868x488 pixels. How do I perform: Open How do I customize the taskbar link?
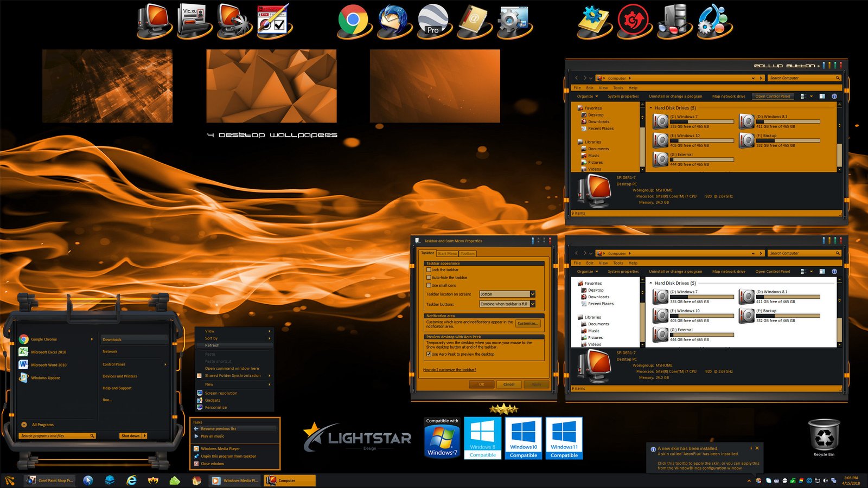point(450,370)
